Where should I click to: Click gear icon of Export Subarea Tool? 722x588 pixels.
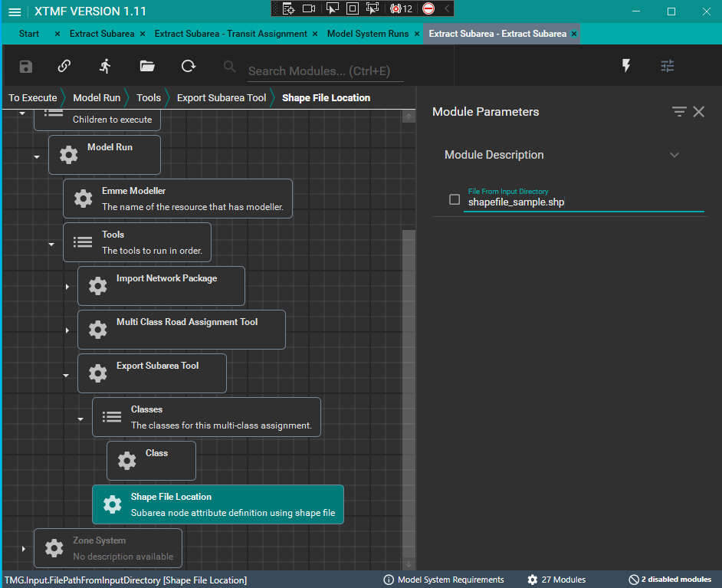pos(97,373)
